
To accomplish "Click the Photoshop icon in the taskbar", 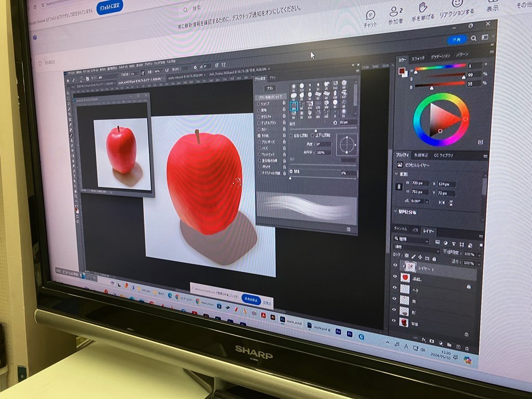I will click(x=282, y=320).
